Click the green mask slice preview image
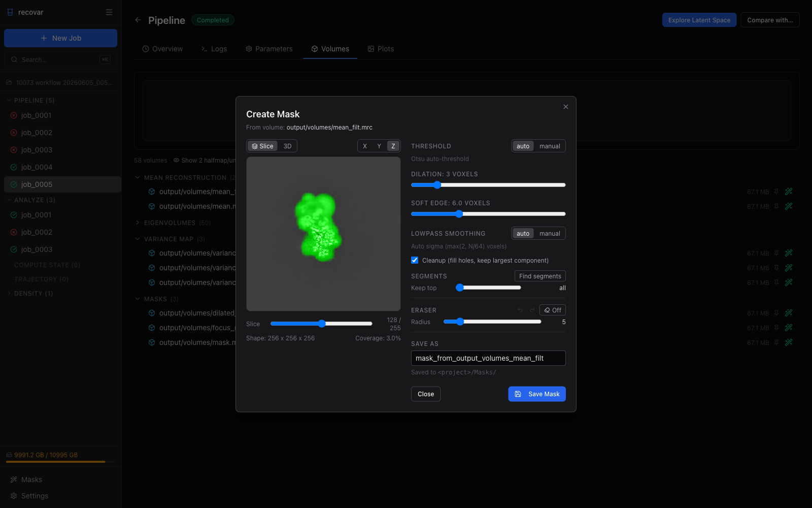The image size is (812, 508). pos(323,234)
